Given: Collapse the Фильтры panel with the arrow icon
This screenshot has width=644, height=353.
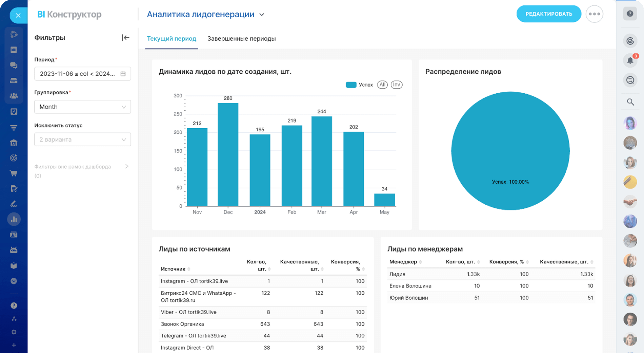Looking at the screenshot, I should pos(125,38).
